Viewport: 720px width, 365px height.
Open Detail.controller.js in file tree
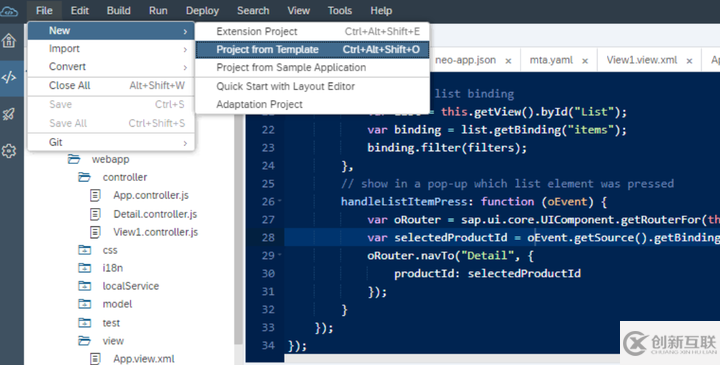point(155,214)
